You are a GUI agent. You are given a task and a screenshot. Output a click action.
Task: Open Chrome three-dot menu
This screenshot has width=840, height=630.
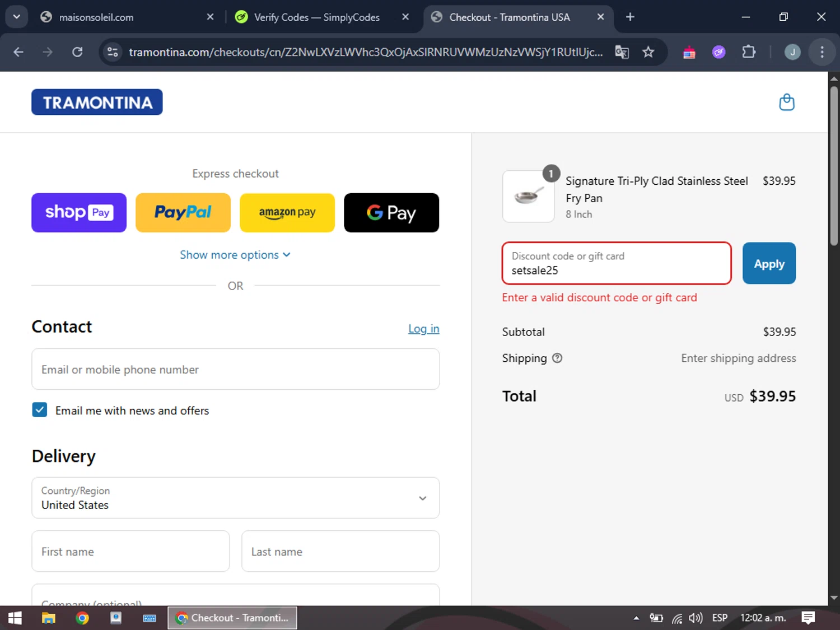click(822, 52)
